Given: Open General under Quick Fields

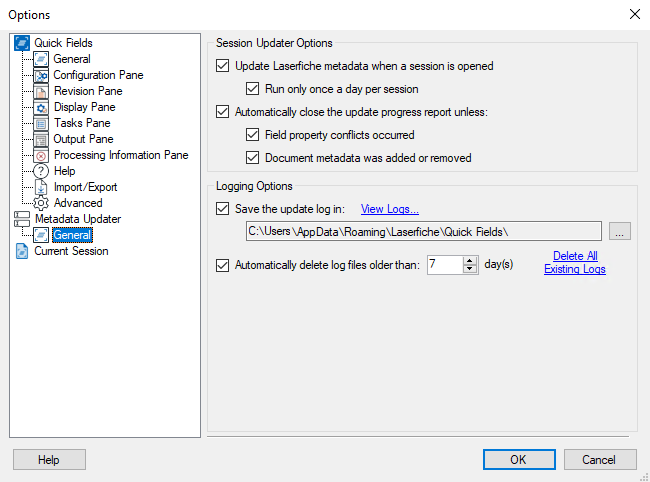Looking at the screenshot, I should (x=72, y=59).
